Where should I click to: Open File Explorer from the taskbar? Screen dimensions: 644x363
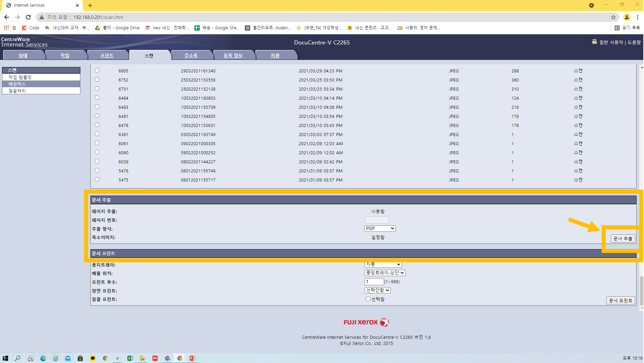tap(143, 358)
